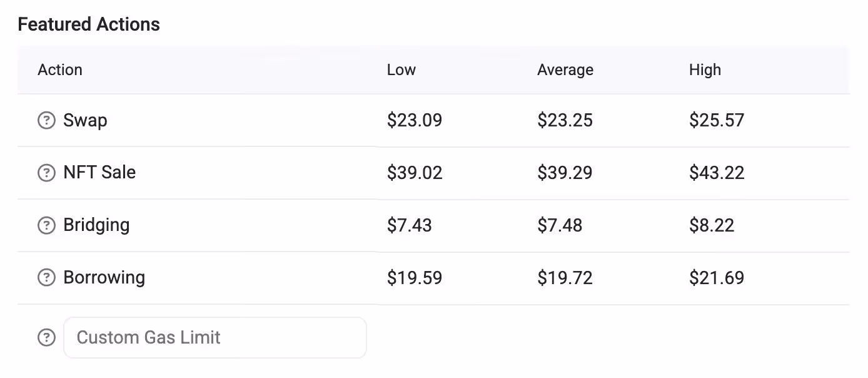Click the Average column header
The image size is (868, 378).
(x=565, y=70)
